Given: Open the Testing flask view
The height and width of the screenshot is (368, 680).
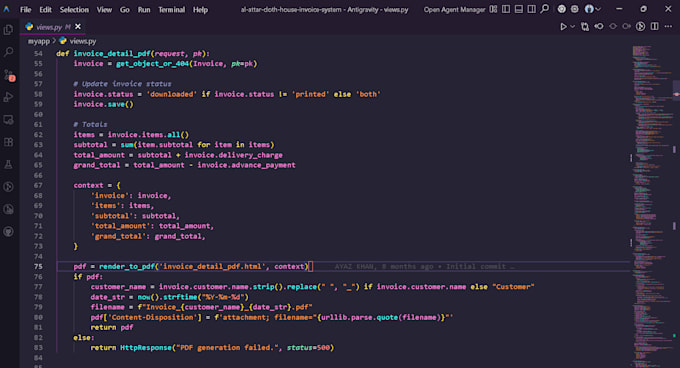Looking at the screenshot, I should (x=8, y=165).
